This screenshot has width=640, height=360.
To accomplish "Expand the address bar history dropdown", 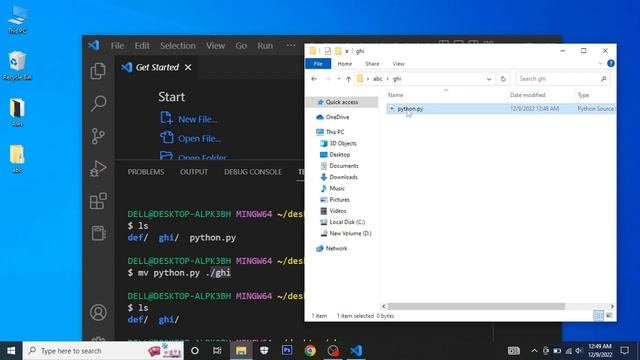I will click(x=489, y=79).
